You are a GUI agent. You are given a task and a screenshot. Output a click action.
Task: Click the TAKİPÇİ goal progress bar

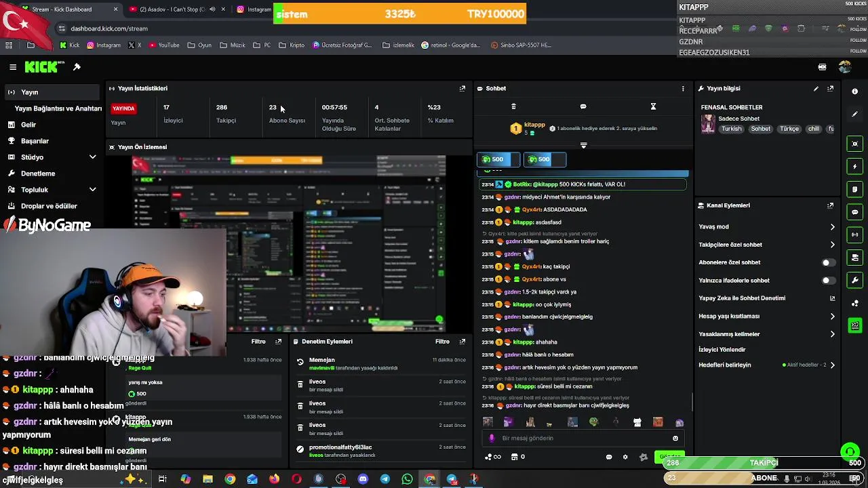click(x=764, y=463)
